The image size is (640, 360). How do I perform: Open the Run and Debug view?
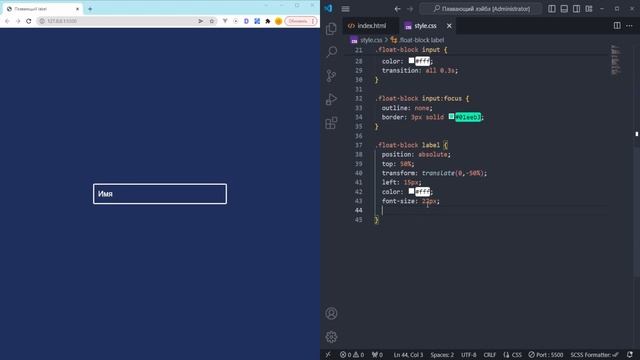pos(331,99)
